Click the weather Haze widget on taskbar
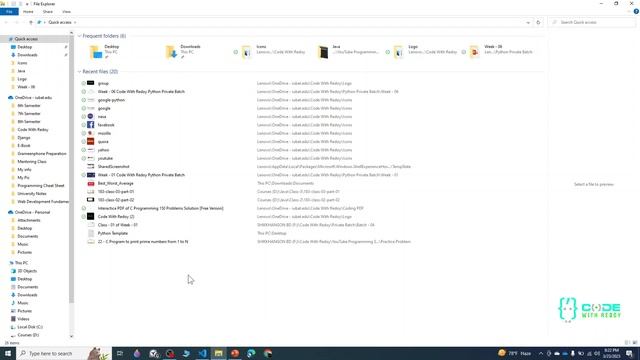The width and height of the screenshot is (640, 360). point(515,353)
